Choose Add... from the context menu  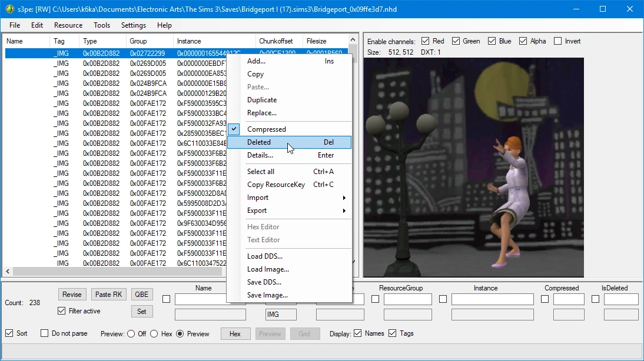[290, 61]
